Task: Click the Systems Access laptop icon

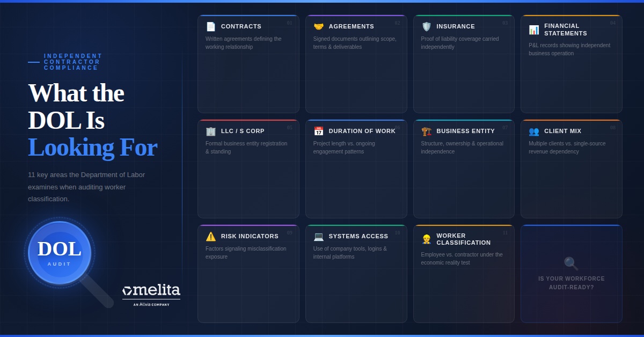Action: [319, 236]
